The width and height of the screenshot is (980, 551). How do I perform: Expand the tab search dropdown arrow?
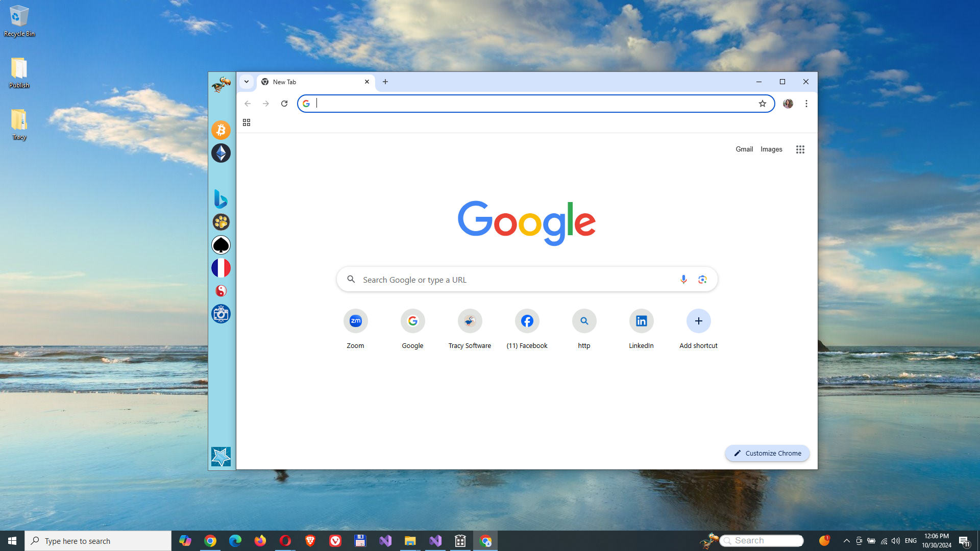pos(247,82)
